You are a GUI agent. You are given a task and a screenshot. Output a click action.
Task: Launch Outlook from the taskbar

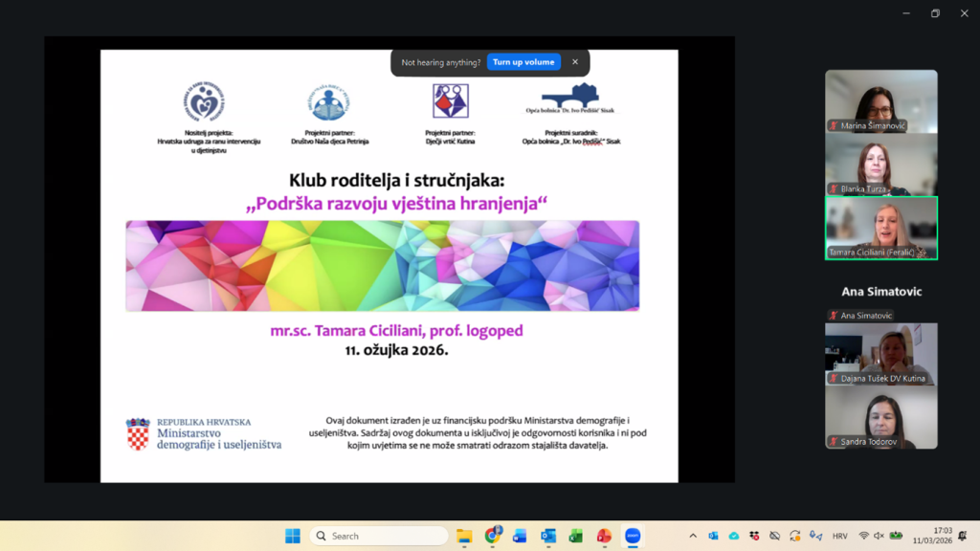pos(547,536)
